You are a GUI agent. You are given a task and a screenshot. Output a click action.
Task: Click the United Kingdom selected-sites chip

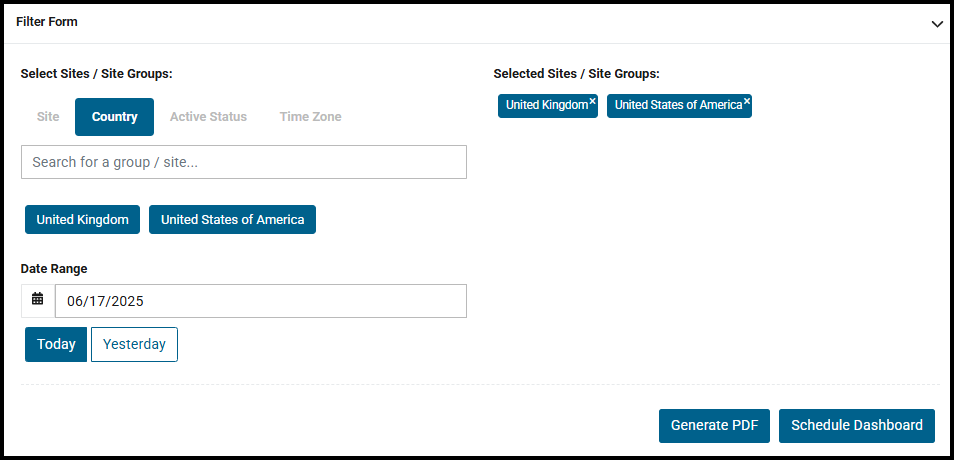[x=545, y=106]
